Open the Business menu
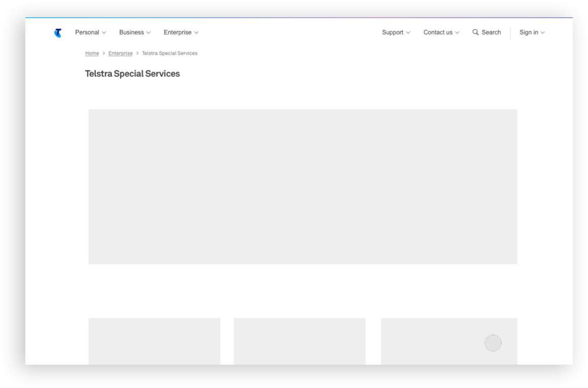Viewport: 588px width, 388px height. [135, 32]
